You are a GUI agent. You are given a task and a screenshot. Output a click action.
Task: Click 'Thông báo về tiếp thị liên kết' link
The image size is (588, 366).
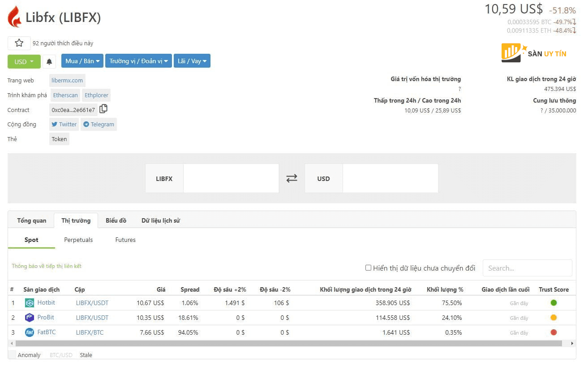pyautogui.click(x=47, y=266)
